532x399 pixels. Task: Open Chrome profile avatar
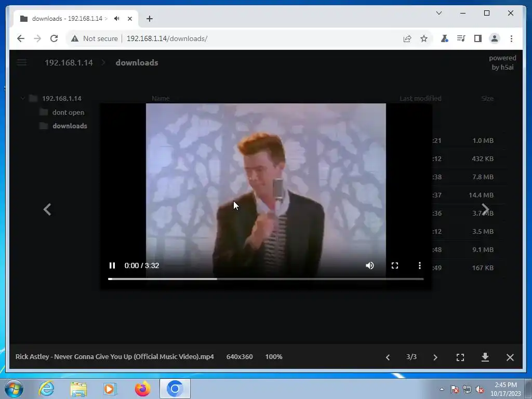click(495, 38)
